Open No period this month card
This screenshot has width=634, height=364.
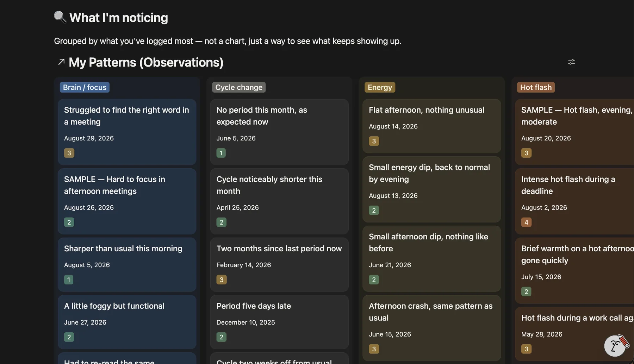click(279, 132)
